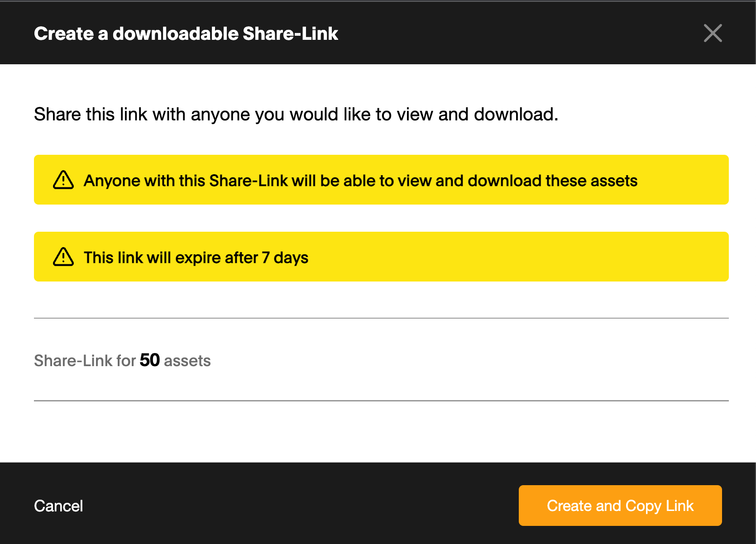
Task: Click the 'Anyone with this Share-Link' warning text
Action: coord(360,181)
